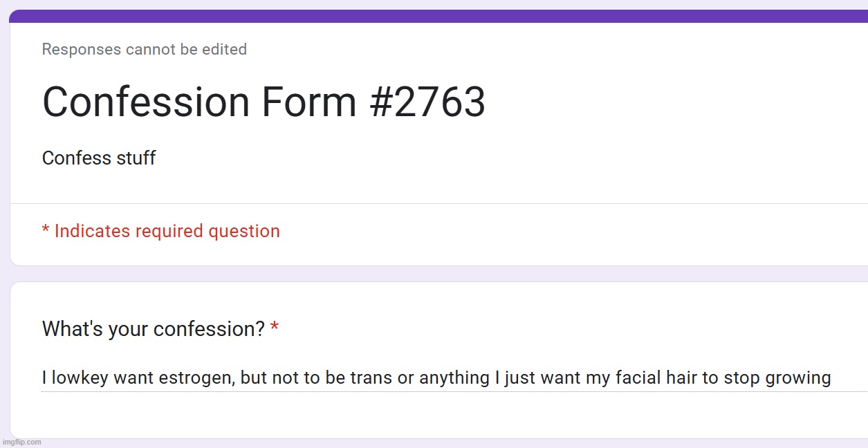The height and width of the screenshot is (448, 868).
Task: Click the red asterisk beside the confession question
Action: click(x=275, y=328)
